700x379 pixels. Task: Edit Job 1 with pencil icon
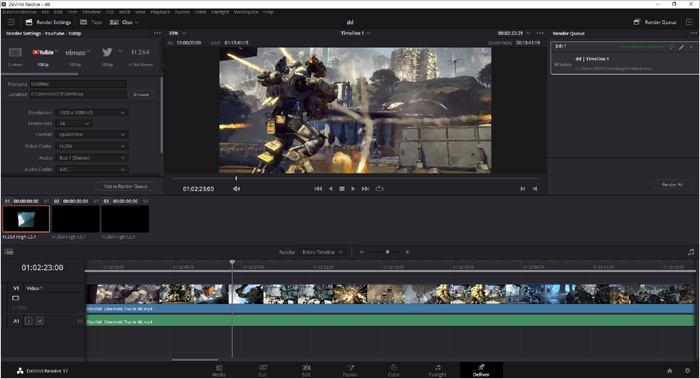(x=682, y=46)
